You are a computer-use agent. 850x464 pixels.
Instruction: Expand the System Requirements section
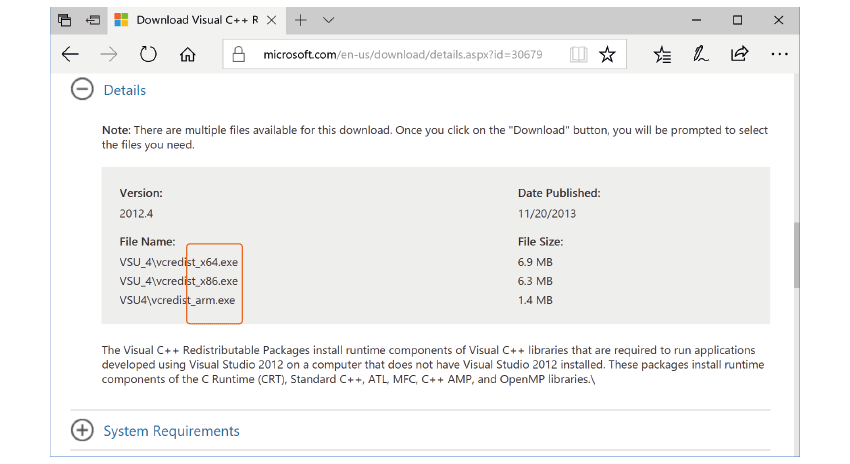[81, 431]
